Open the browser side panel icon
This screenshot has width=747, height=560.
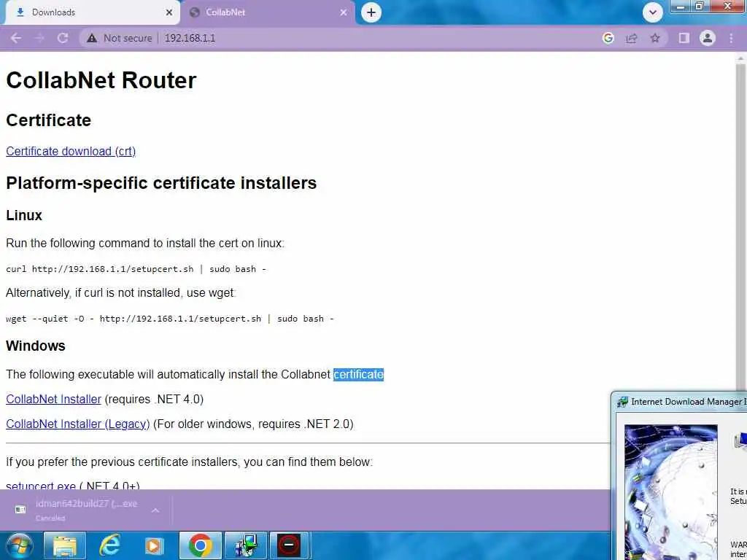click(684, 38)
